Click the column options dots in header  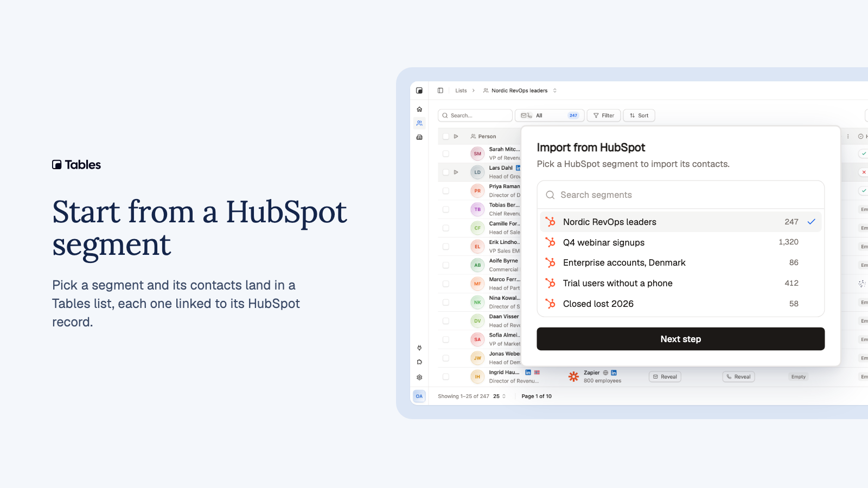pyautogui.click(x=848, y=137)
